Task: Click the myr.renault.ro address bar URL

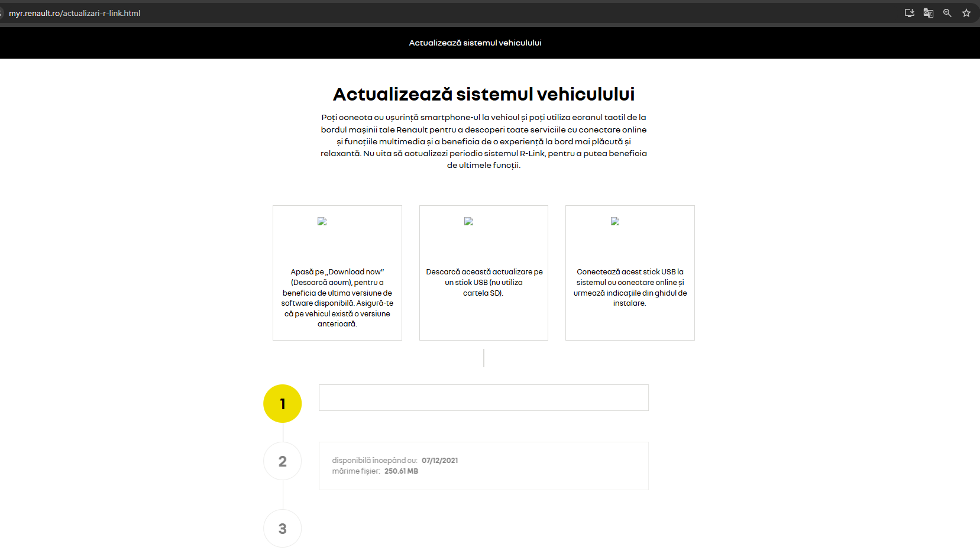Action: tap(75, 13)
